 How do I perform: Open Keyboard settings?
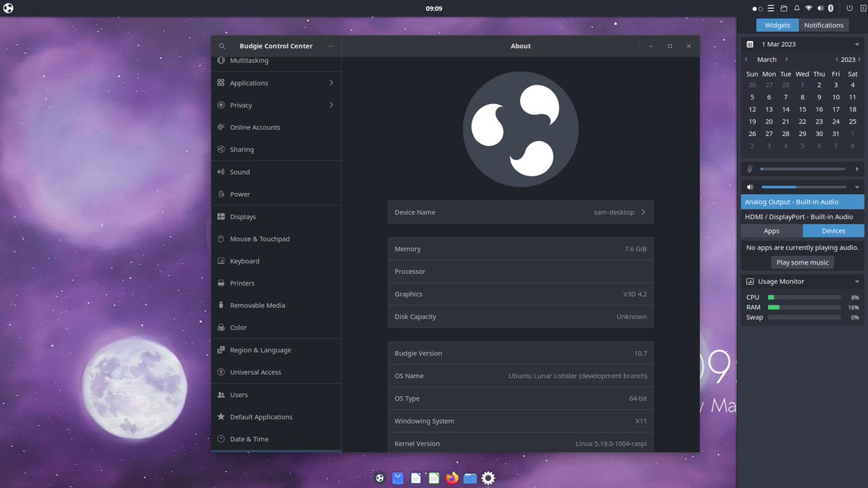pyautogui.click(x=276, y=261)
